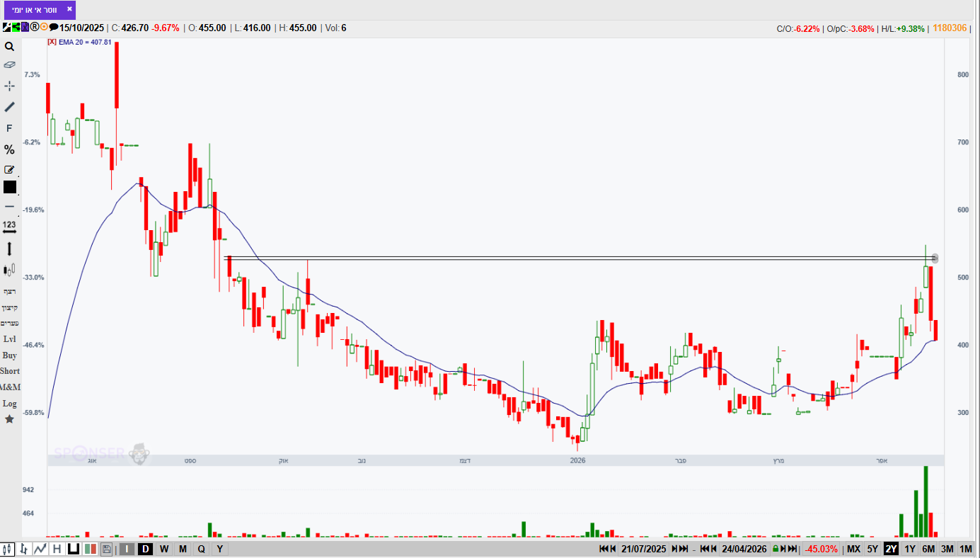Select the eraser tool in left toolbar
This screenshot has height=558, width=980.
tap(9, 64)
